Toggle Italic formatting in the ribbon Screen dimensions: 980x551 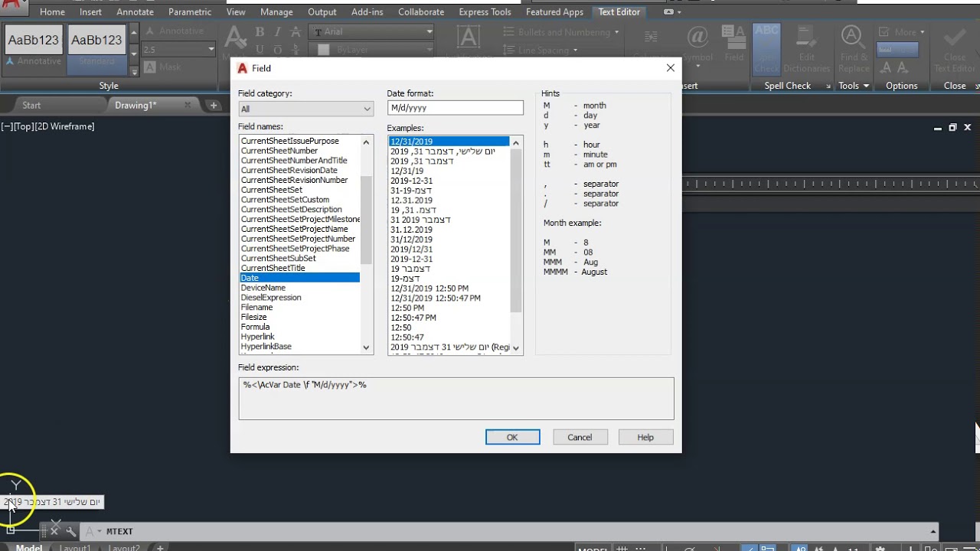click(x=276, y=31)
